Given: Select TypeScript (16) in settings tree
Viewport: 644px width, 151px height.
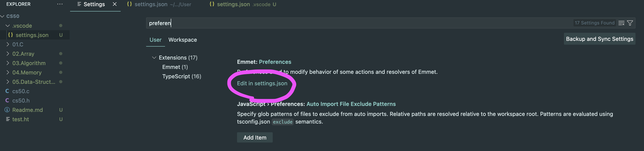Looking at the screenshot, I should coord(182,76).
